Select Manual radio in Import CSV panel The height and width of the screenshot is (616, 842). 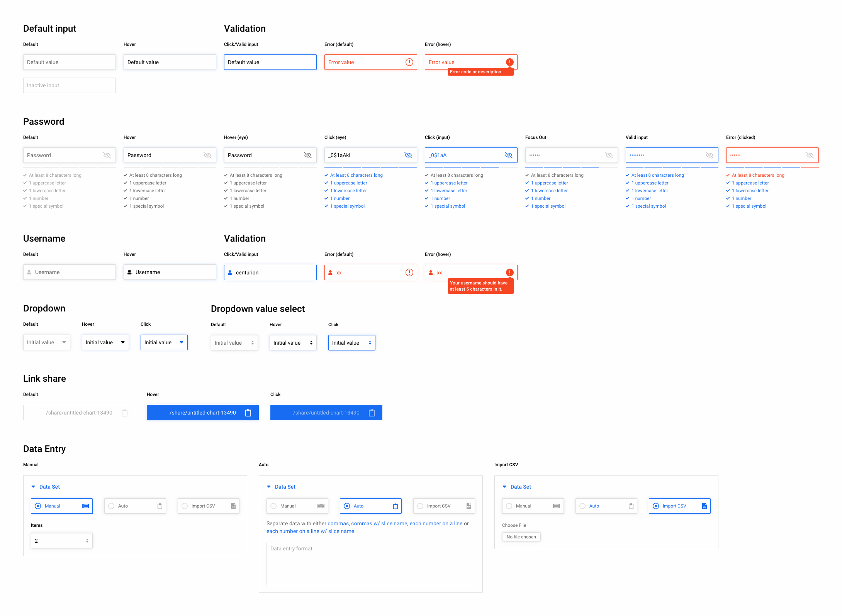[509, 506]
